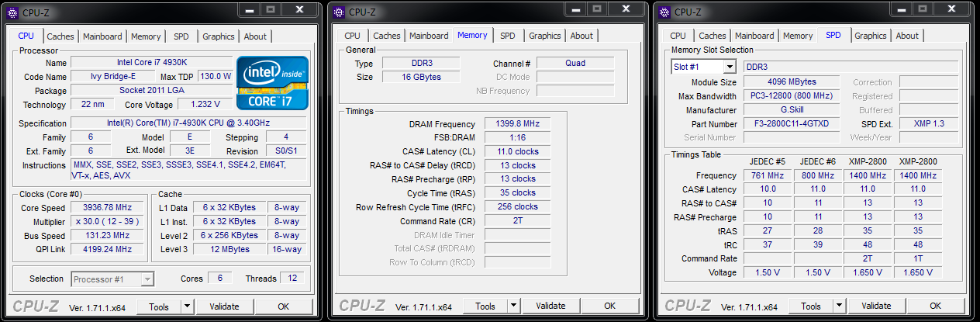Click the Code Name field Ivy Bridge-E
The image size is (980, 322).
pos(112,77)
